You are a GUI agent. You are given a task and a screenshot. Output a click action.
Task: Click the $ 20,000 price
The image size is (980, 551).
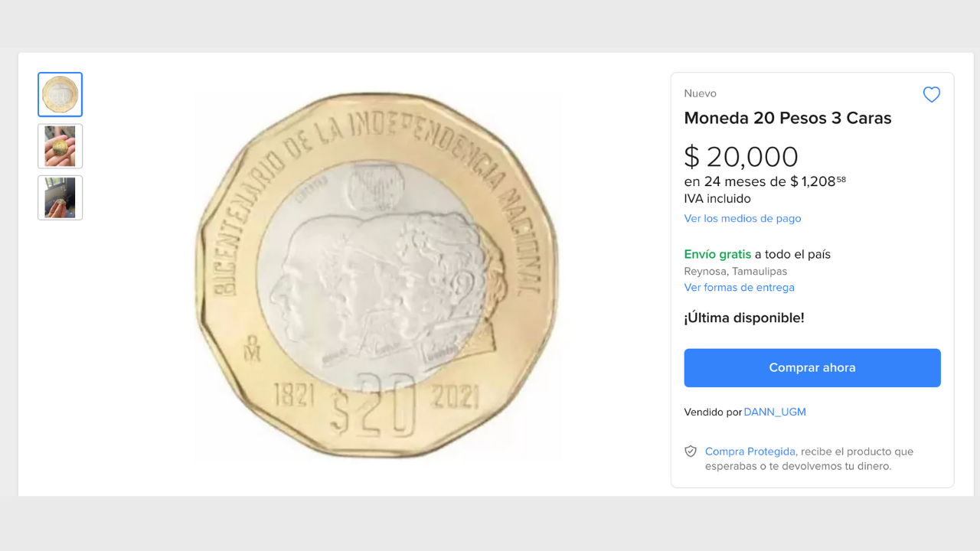click(x=740, y=157)
